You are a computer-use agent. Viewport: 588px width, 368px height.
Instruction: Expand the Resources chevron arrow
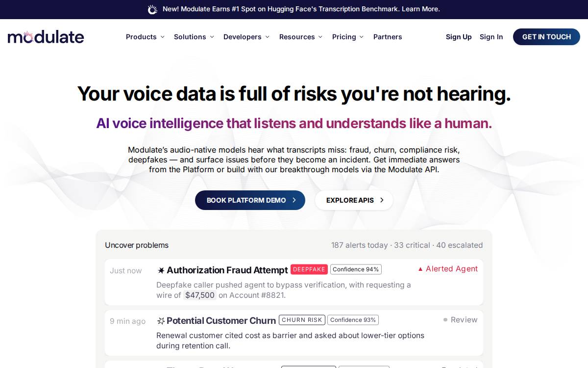point(320,37)
